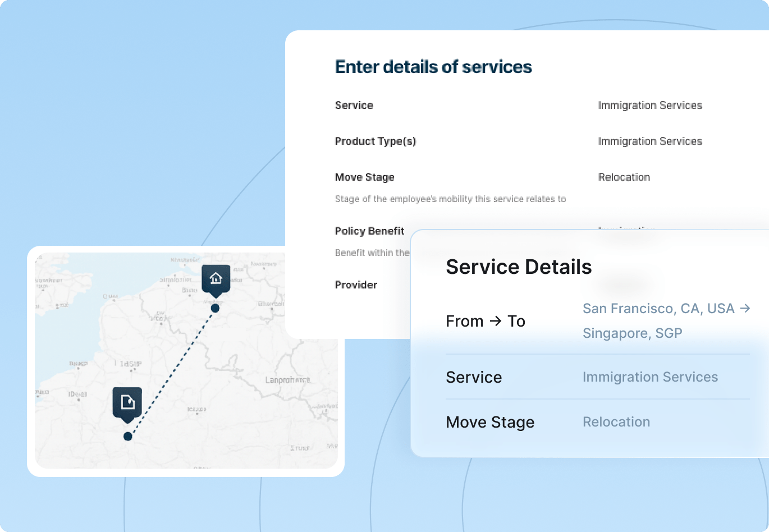Select the Policy Benefit field label

pyautogui.click(x=369, y=231)
